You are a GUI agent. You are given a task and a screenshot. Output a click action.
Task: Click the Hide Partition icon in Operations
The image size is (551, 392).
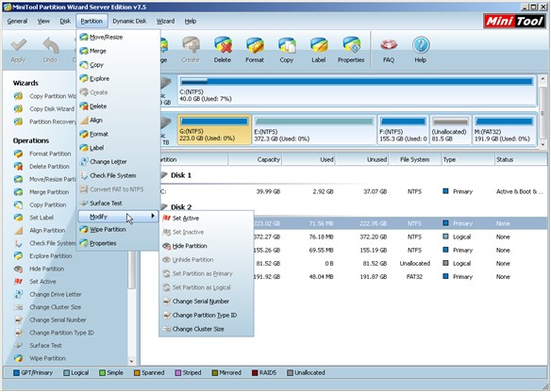(18, 269)
